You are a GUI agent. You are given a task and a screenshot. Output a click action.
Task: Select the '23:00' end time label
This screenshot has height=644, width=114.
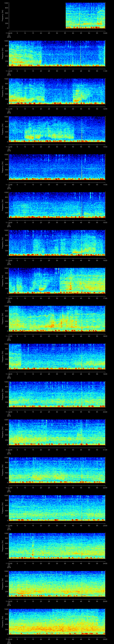coord(105,525)
